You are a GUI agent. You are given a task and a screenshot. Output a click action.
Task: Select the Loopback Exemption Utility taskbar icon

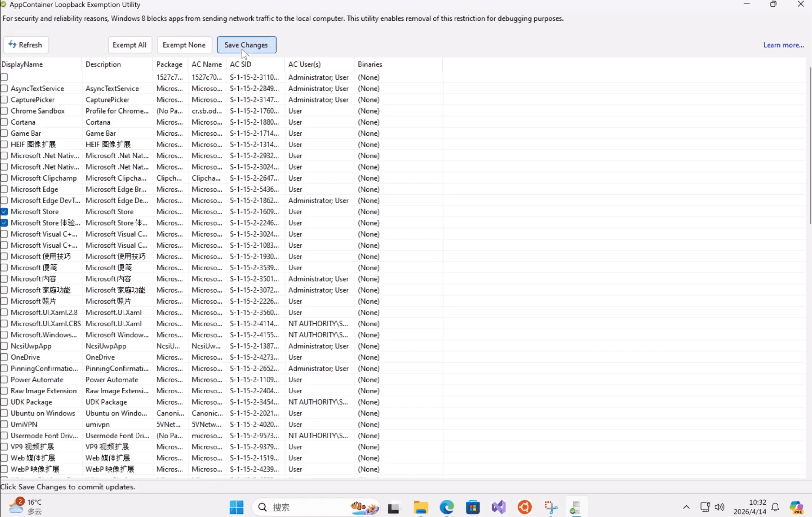(576, 507)
